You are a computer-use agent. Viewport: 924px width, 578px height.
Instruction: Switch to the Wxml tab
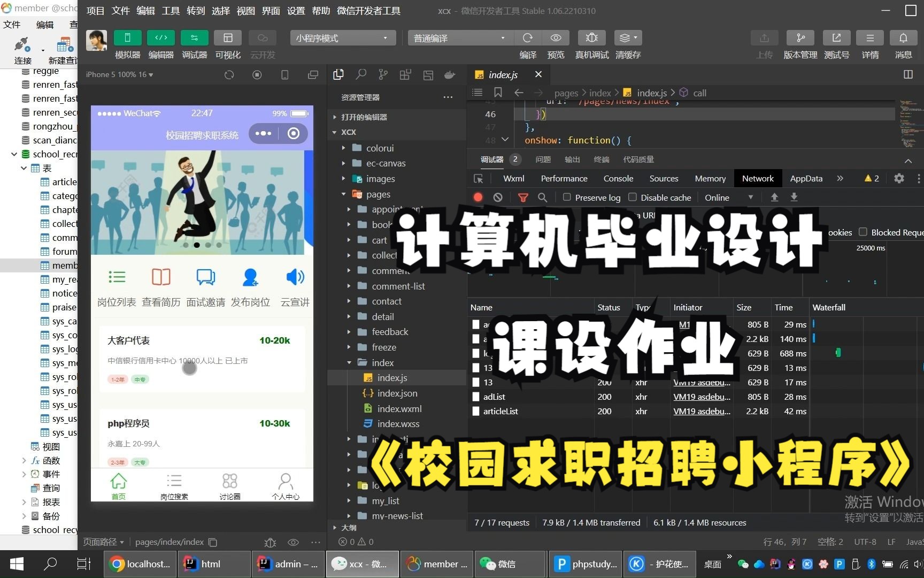[x=513, y=179]
